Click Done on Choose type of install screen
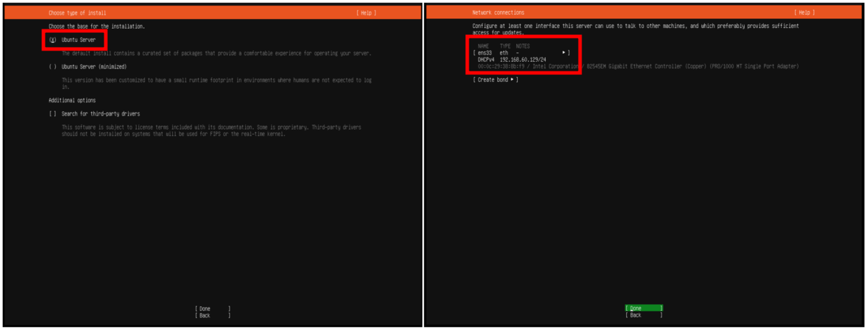Screen dimensions: 868x330 [x=212, y=308]
